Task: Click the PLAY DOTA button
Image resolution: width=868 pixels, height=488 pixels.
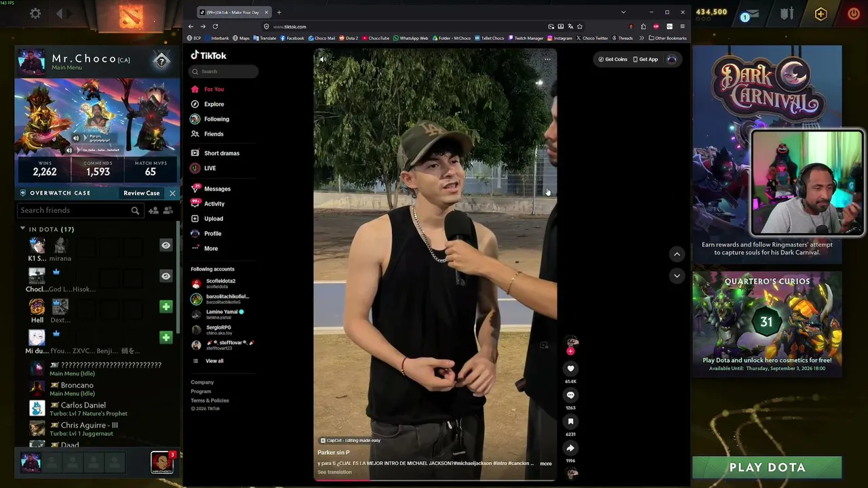Action: click(767, 468)
